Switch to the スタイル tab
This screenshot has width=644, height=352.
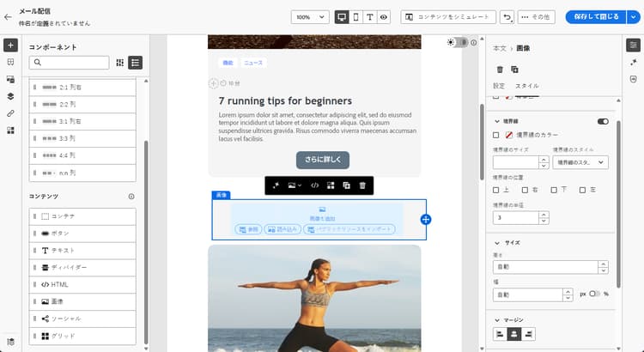526,86
